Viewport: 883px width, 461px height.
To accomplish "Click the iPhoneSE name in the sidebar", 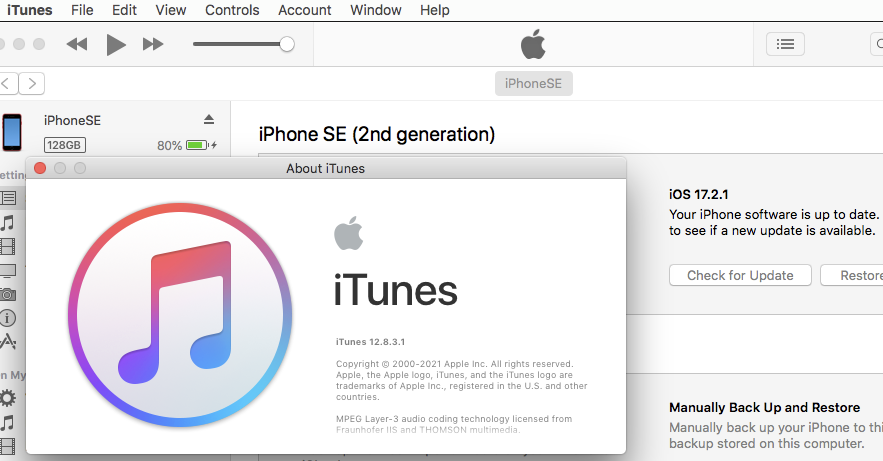I will [72, 120].
